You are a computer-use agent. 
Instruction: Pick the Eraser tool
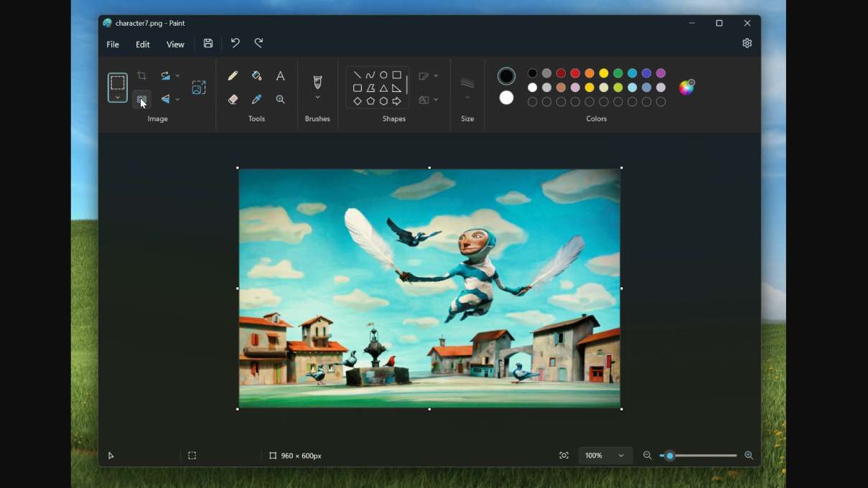tap(233, 100)
